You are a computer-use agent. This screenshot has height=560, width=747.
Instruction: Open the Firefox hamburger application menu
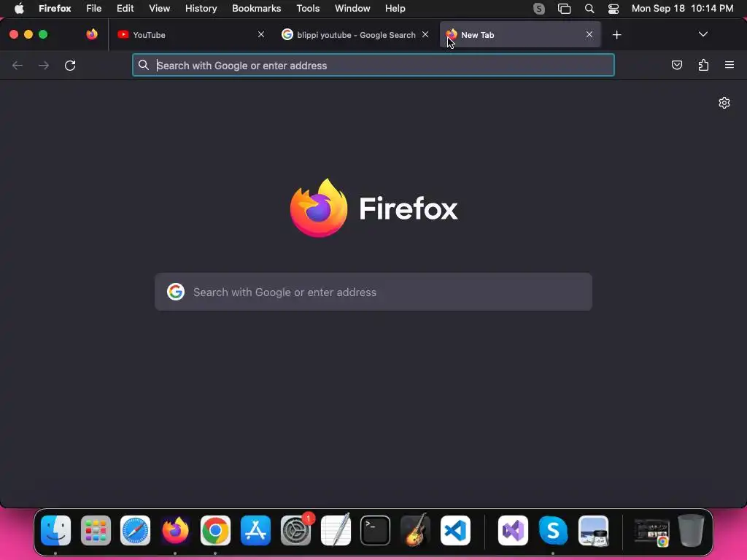[x=729, y=65]
